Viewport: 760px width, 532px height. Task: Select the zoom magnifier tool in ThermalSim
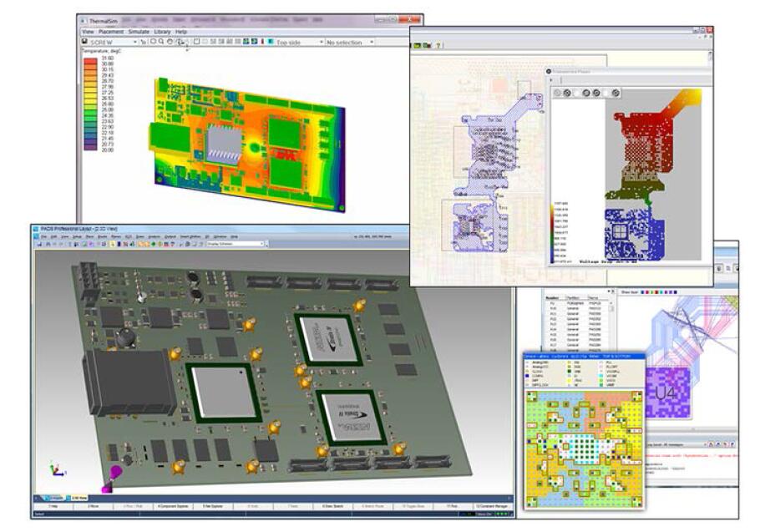pos(160,42)
